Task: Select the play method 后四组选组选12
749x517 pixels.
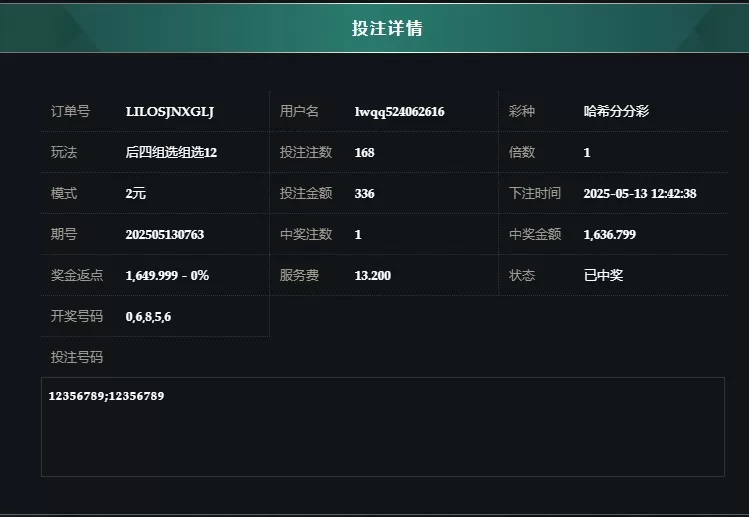Action: [x=171, y=152]
